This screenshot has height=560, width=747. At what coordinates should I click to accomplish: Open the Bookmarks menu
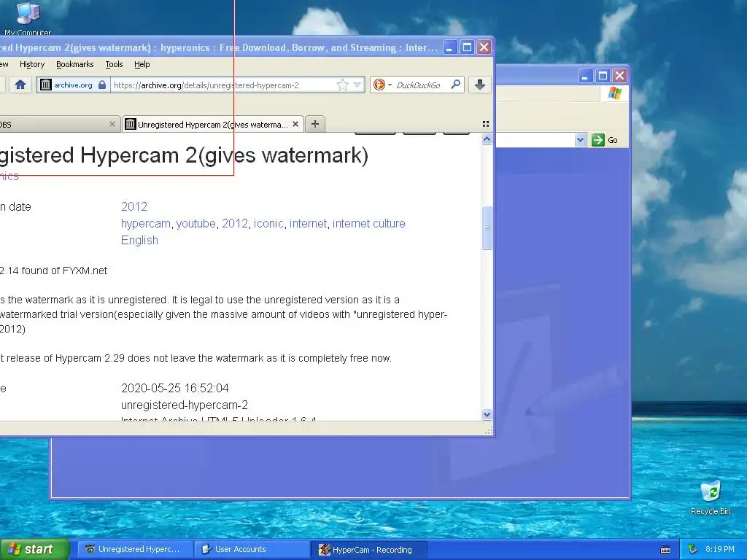click(x=75, y=64)
